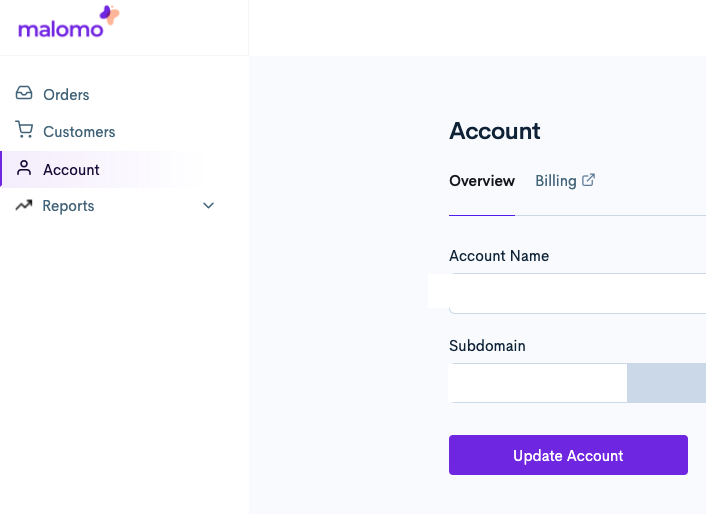The width and height of the screenshot is (706, 514).
Task: Click the Account page heading
Action: click(495, 131)
